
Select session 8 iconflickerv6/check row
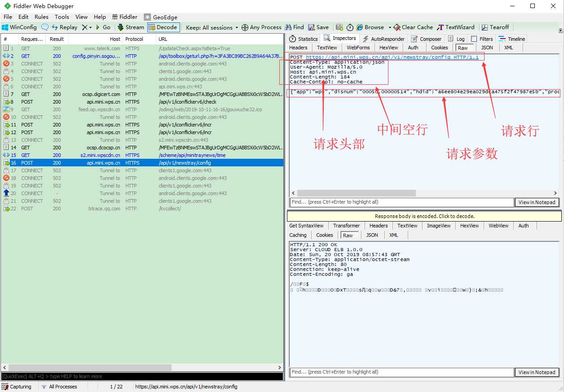click(x=142, y=102)
